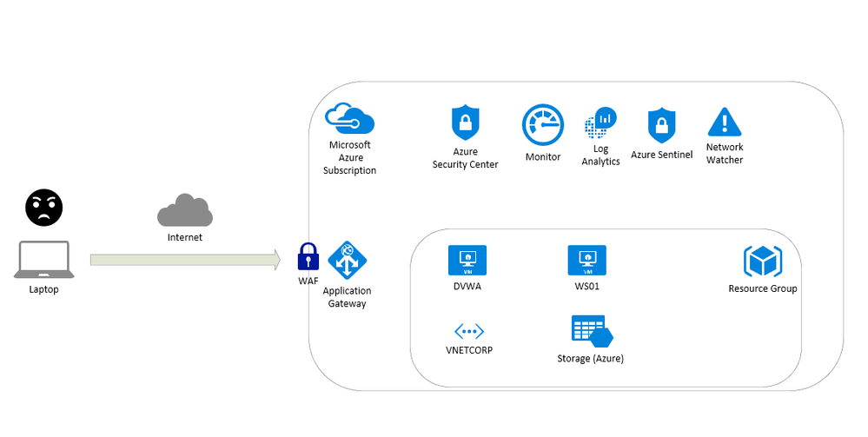Image resolution: width=868 pixels, height=437 pixels.
Task: Select the 'Storage (Azure)' text label
Action: coord(590,358)
